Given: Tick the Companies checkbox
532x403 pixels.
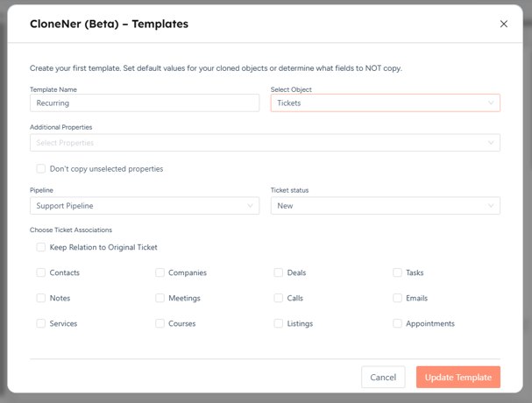Looking at the screenshot, I should pos(160,272).
